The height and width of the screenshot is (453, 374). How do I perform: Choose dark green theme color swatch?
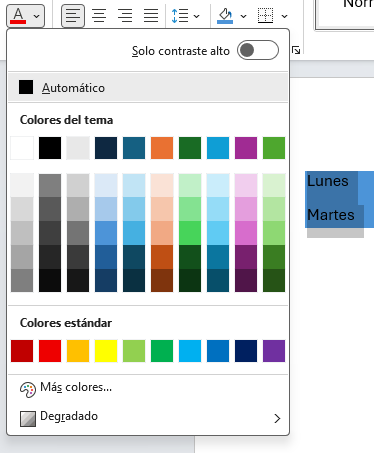[x=190, y=148]
